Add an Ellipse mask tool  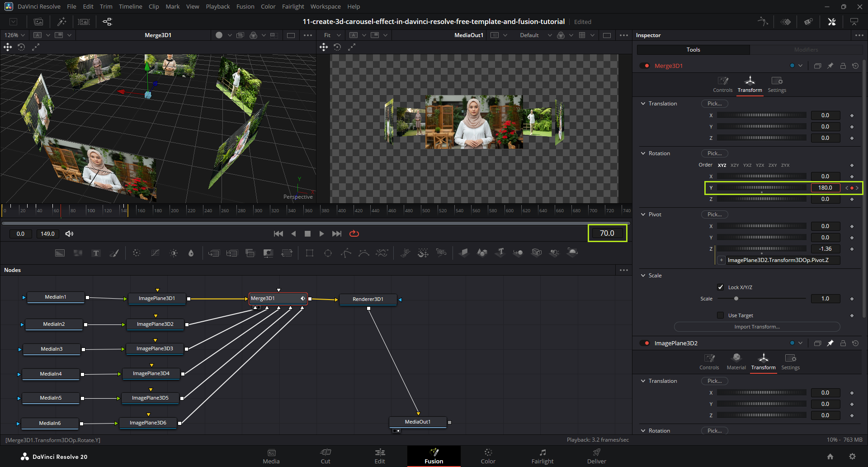pyautogui.click(x=328, y=253)
